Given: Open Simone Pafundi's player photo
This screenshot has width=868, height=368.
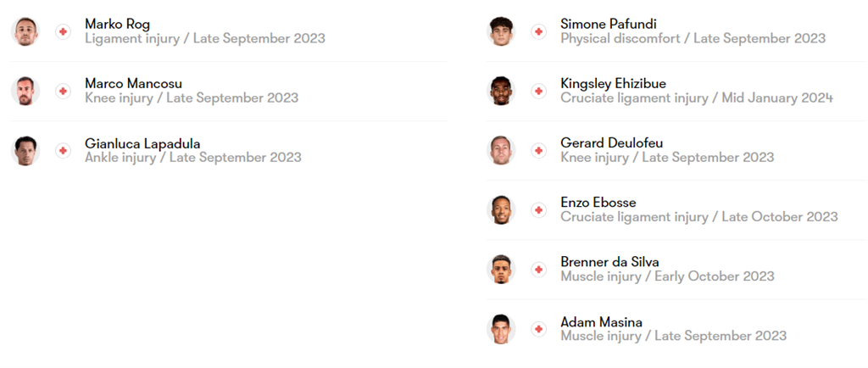Looking at the screenshot, I should click(501, 31).
